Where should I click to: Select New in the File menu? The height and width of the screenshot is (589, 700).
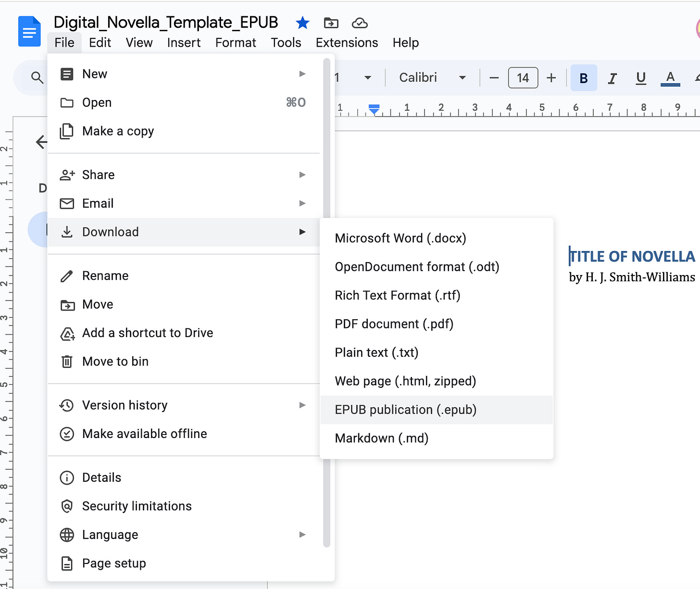(x=184, y=74)
